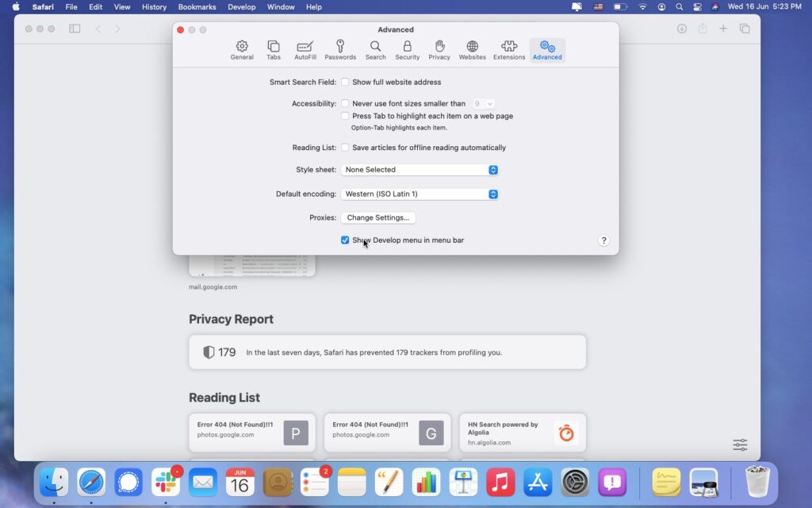This screenshot has height=508, width=812.
Task: Enable Show full website address
Action: pos(345,82)
